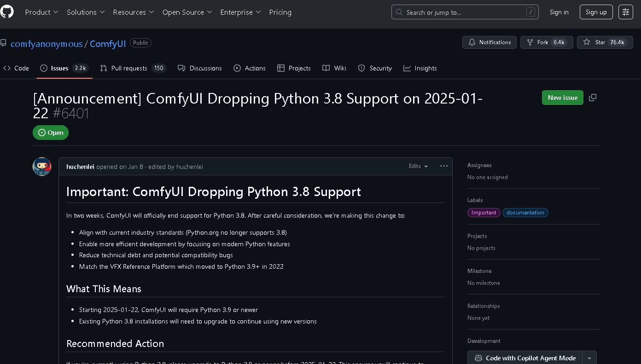The width and height of the screenshot is (641, 364).
Task: Open the Code tab
Action: (16, 68)
